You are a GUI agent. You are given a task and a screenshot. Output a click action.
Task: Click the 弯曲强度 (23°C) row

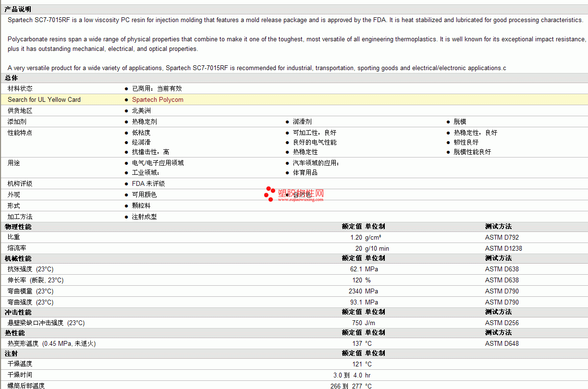[294, 302]
